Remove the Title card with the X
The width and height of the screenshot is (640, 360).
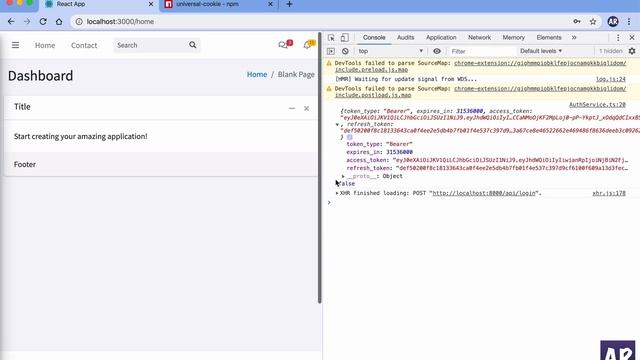(307, 108)
